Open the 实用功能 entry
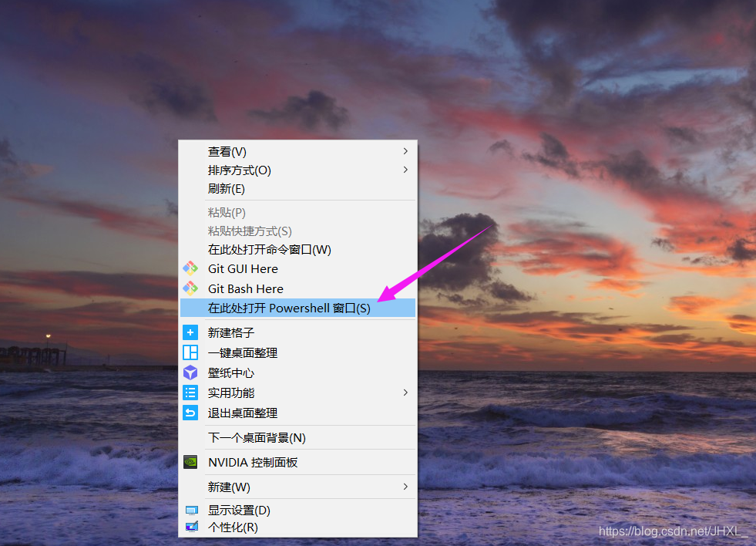The image size is (756, 546). click(297, 393)
